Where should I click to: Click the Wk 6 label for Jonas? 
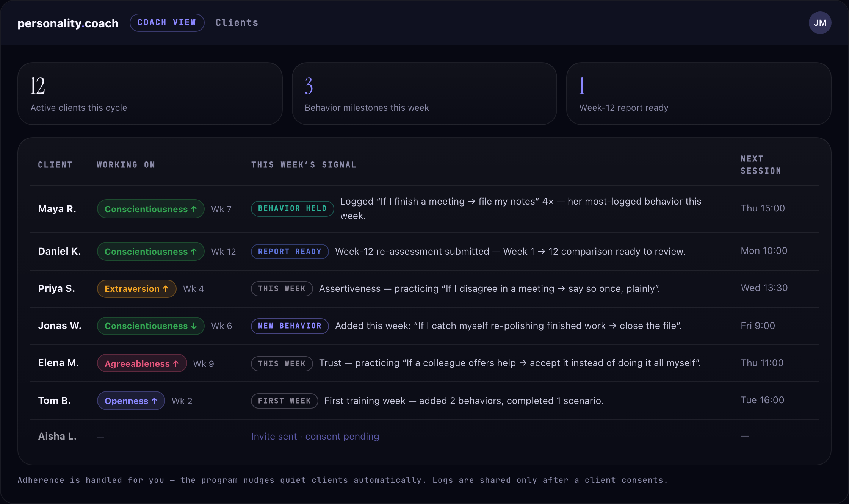coord(221,326)
